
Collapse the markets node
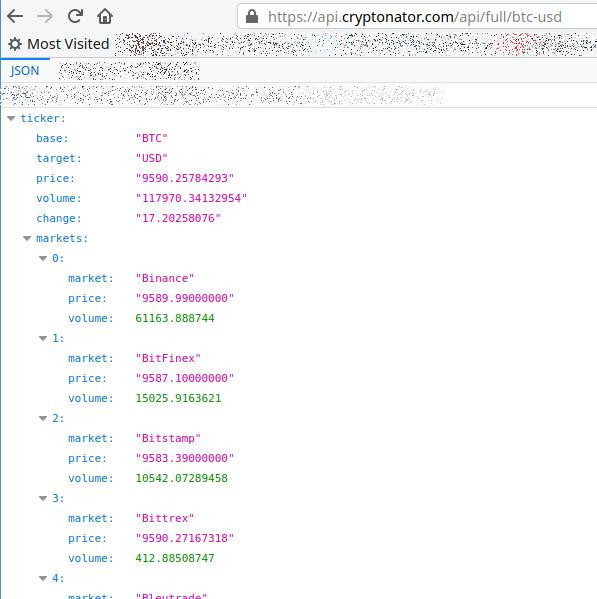(x=27, y=239)
